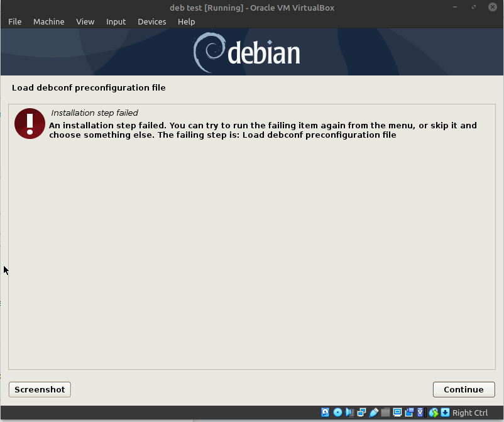Click the Continue button
Image resolution: width=504 pixels, height=422 pixels.
(464, 389)
